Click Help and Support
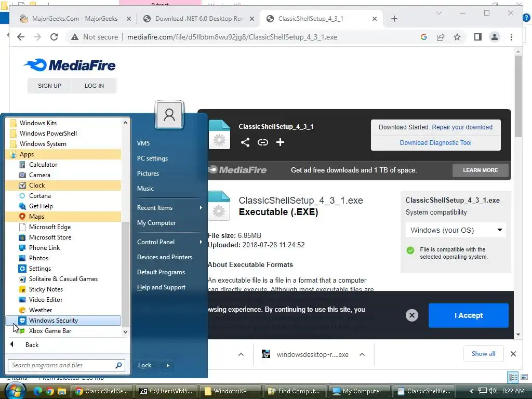This screenshot has width=532, height=399. pyautogui.click(x=161, y=287)
